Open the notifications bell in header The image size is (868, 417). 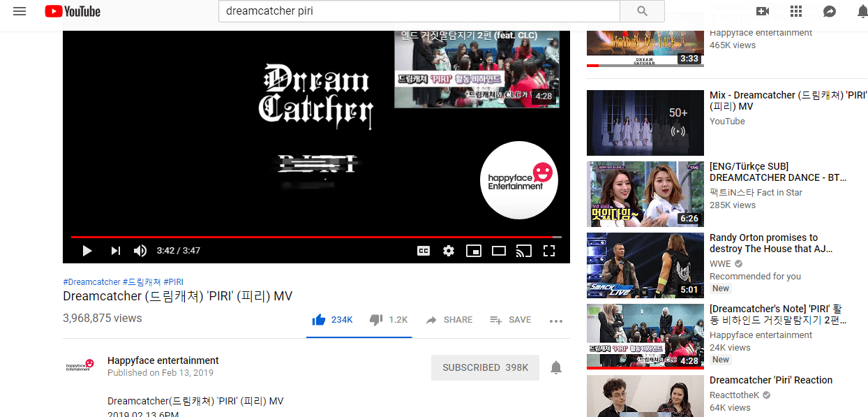point(862,11)
